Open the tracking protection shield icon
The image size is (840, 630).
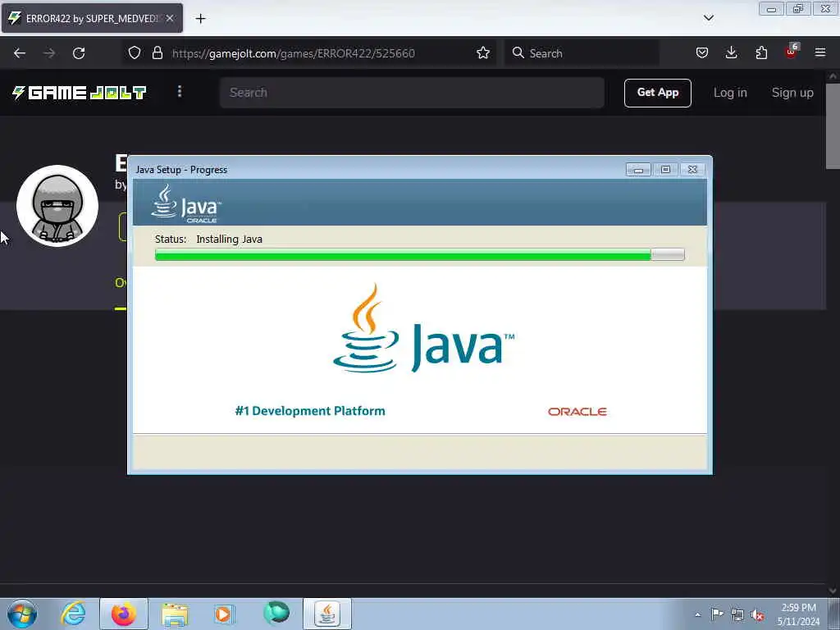(135, 52)
